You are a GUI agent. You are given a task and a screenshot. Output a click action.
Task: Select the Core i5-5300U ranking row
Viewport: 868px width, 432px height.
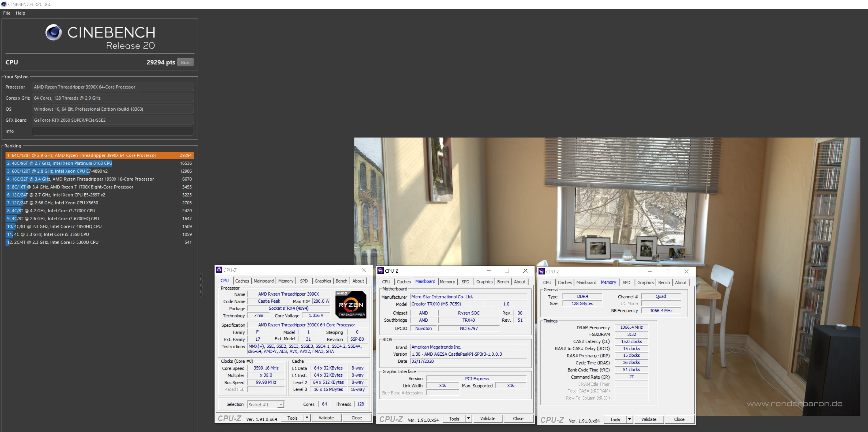[x=99, y=242]
